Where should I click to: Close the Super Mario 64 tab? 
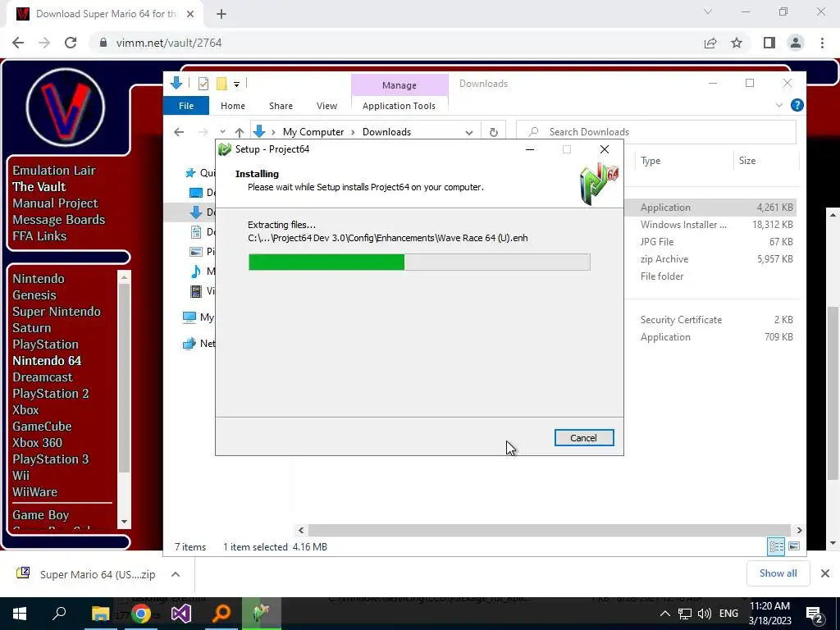pos(190,14)
